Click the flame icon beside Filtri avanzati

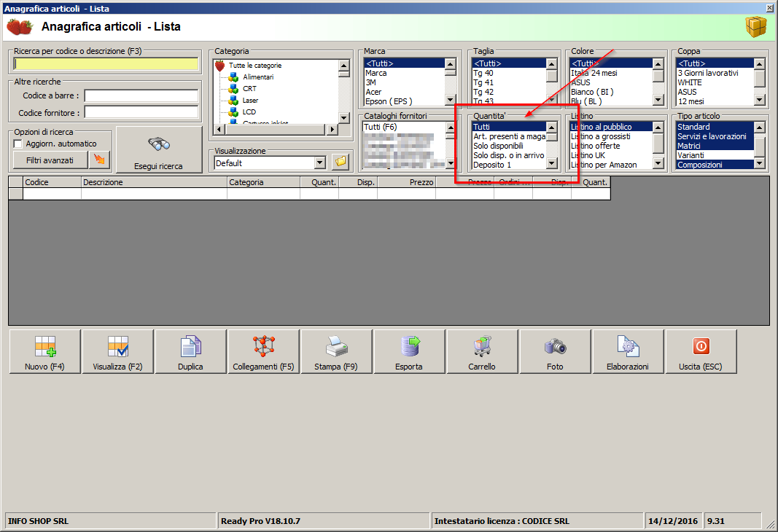tap(99, 160)
